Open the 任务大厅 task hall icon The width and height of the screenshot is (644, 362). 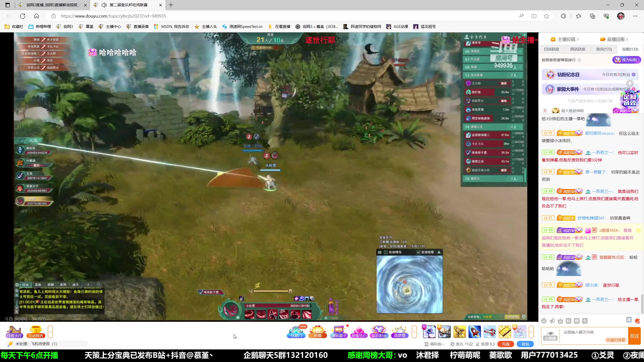point(14,332)
